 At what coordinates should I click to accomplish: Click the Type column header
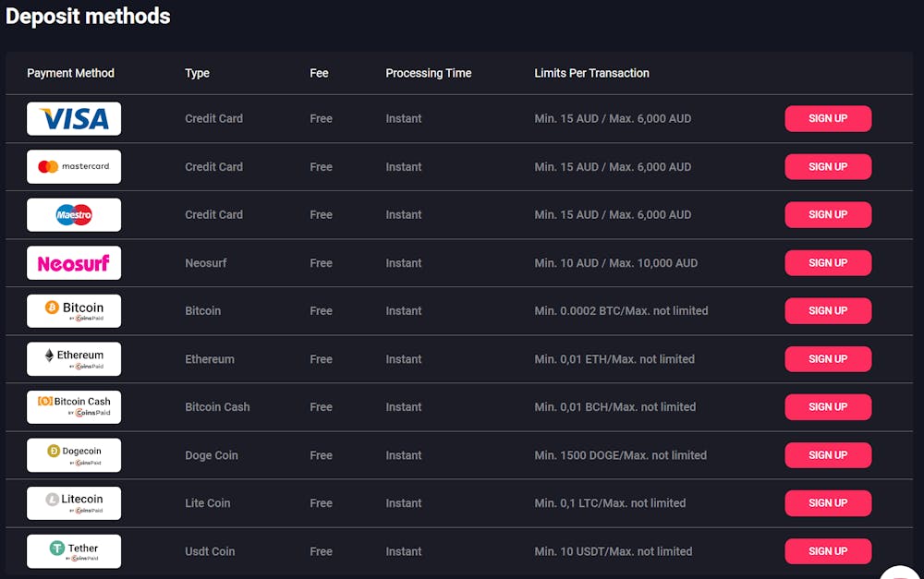pyautogui.click(x=198, y=74)
